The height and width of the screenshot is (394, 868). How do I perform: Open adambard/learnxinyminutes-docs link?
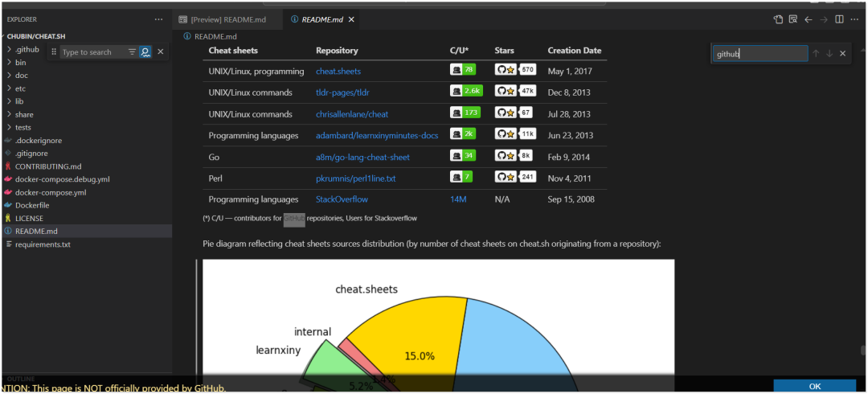(377, 135)
